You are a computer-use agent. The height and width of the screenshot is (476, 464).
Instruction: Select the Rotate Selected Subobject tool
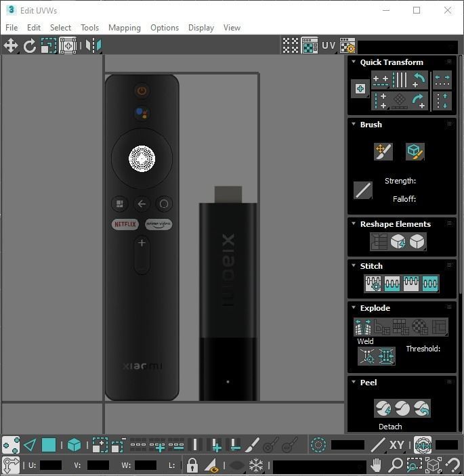pyautogui.click(x=29, y=45)
